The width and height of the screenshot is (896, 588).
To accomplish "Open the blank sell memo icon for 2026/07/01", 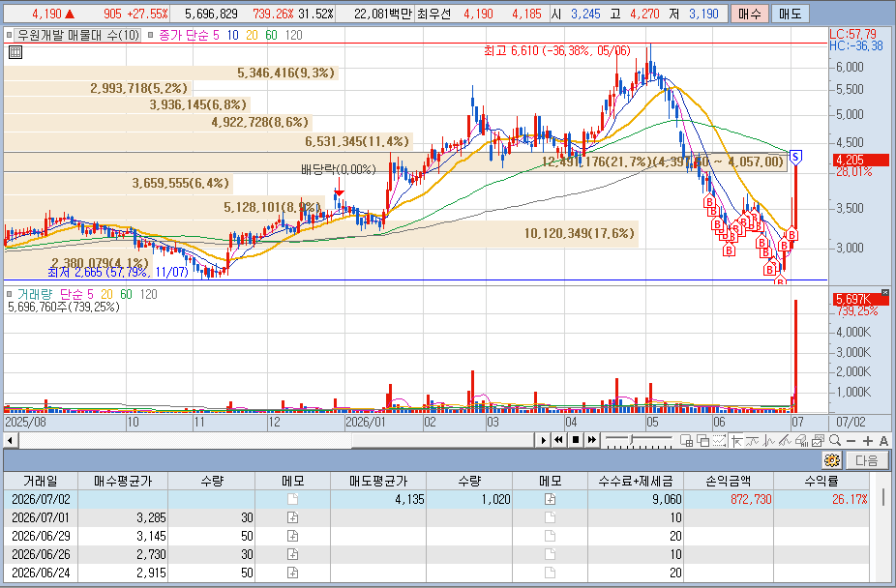I will (x=550, y=517).
